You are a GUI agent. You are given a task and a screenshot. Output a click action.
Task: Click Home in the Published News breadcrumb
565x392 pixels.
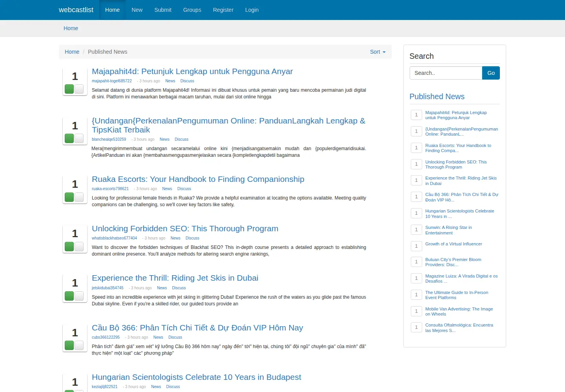pyautogui.click(x=72, y=52)
